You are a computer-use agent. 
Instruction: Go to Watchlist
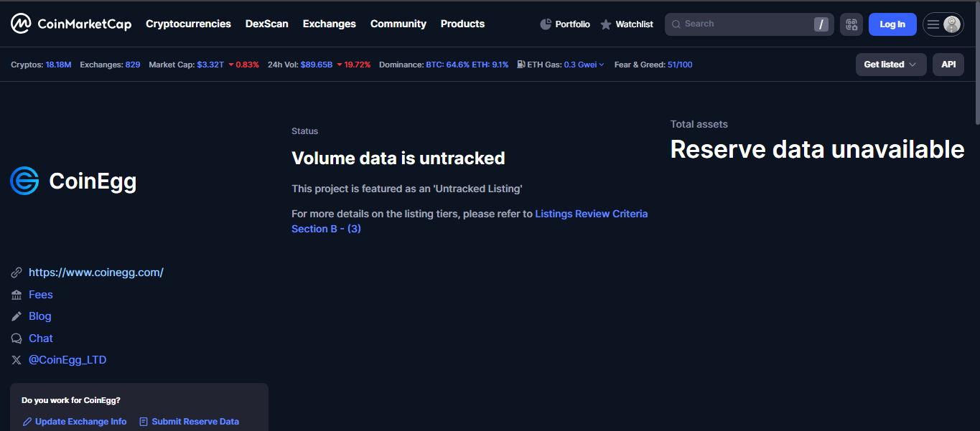coord(627,24)
